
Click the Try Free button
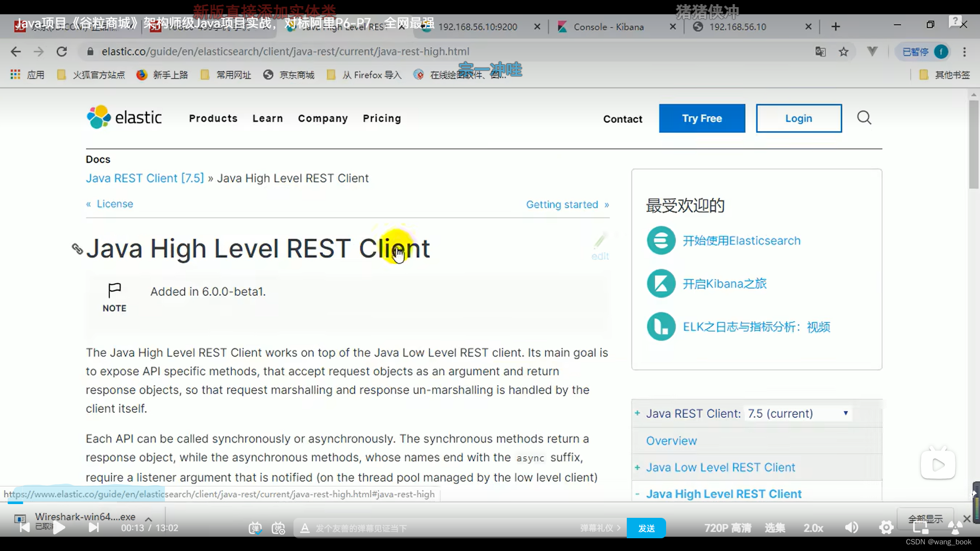(702, 118)
